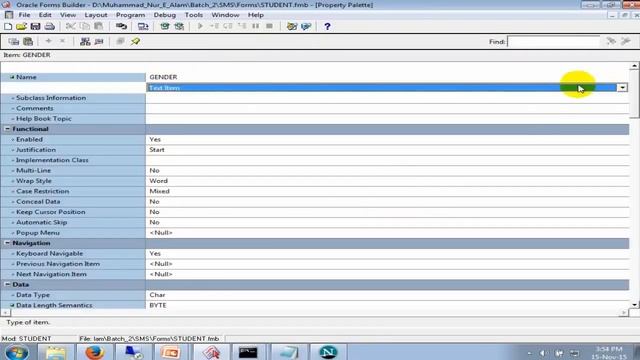Click the Compile Selection icon

tap(179, 27)
